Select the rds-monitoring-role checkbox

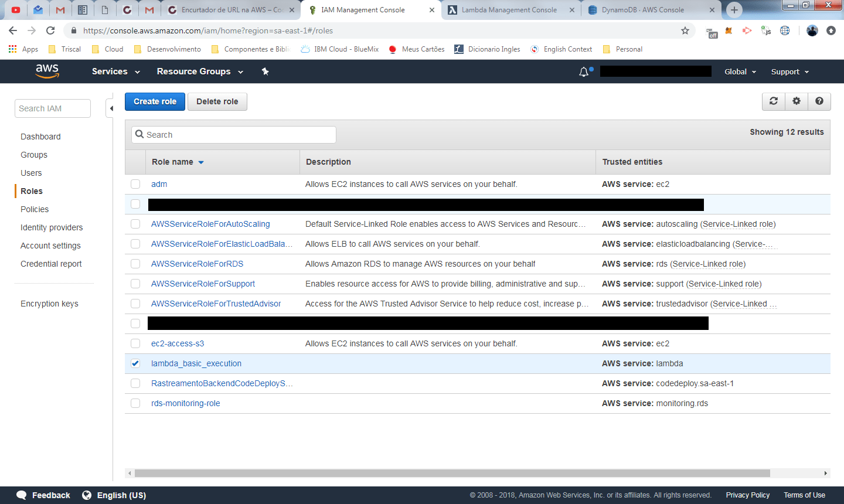point(135,403)
